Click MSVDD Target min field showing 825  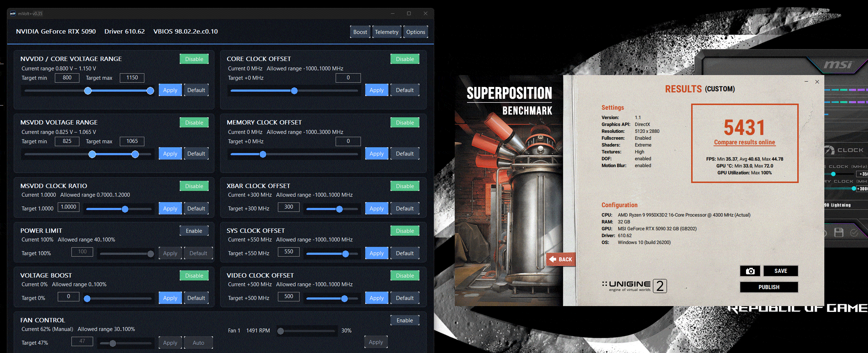click(x=67, y=141)
